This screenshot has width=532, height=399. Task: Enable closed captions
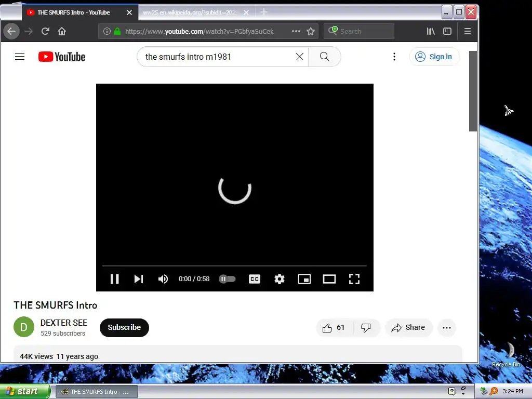pos(255,279)
